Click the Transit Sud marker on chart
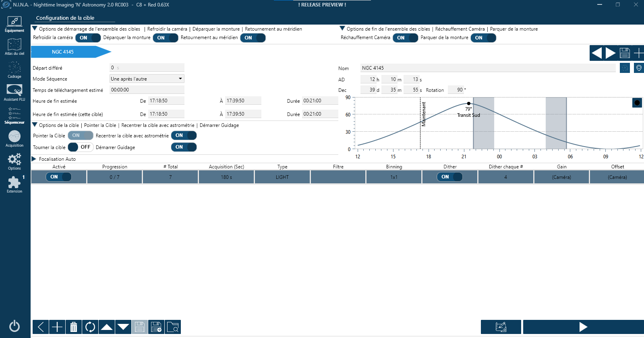 [468, 104]
